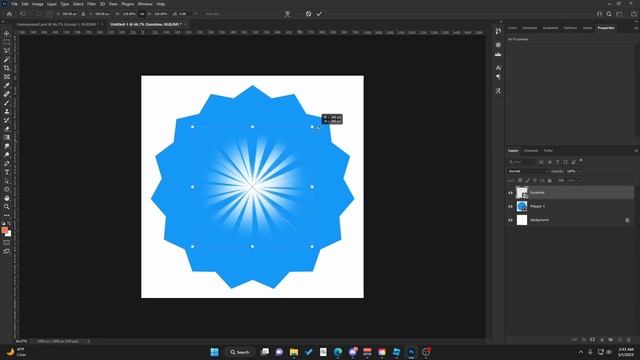Open the layer Fill slider dropdown
This screenshot has height=360, width=640.
580,180
